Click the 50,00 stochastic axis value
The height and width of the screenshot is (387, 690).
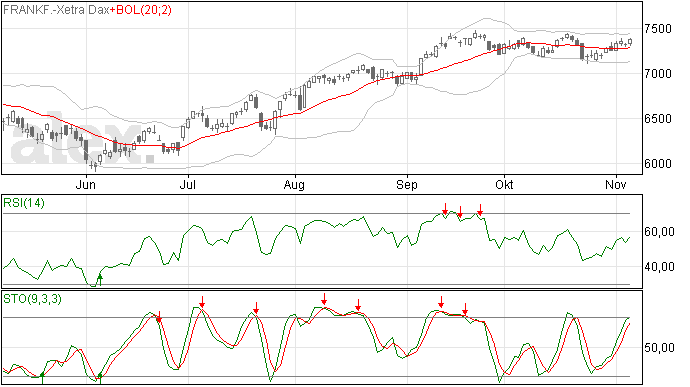pos(659,348)
